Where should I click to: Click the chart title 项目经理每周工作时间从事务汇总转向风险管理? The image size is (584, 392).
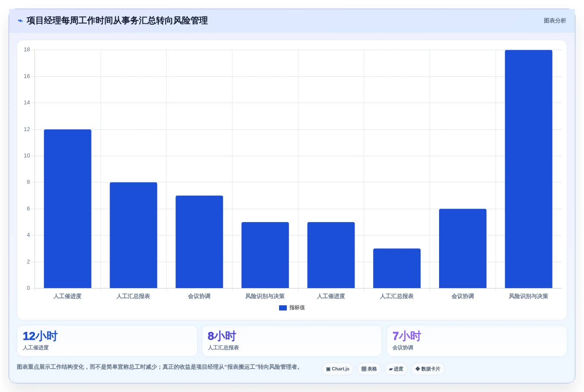[x=117, y=21]
